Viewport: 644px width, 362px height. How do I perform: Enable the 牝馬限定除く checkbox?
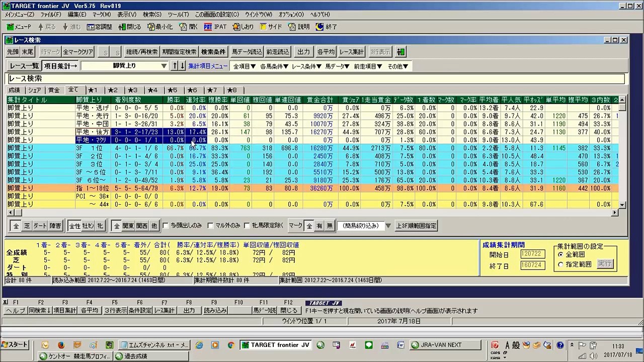[247, 226]
